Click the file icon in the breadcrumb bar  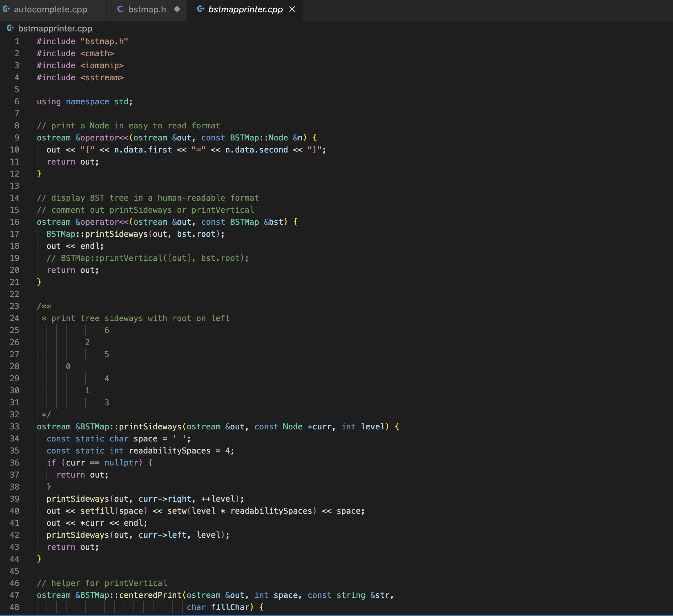click(x=10, y=28)
